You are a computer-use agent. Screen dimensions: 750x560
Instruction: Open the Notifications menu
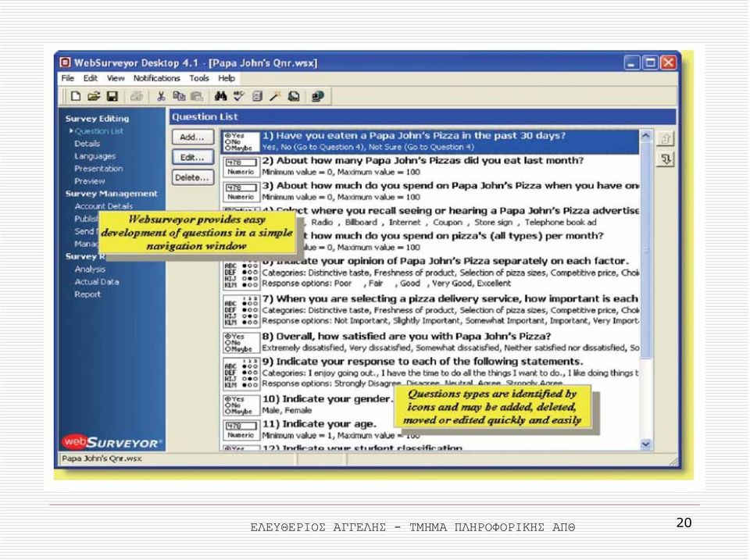[x=156, y=78]
